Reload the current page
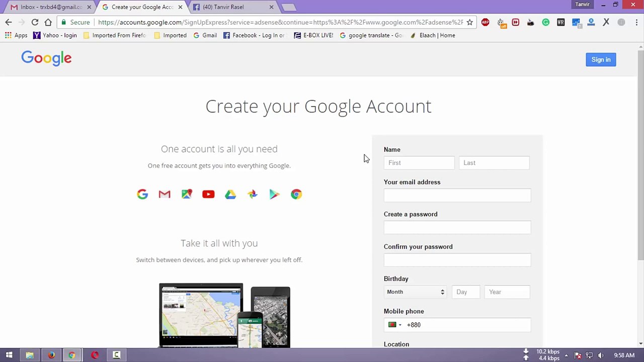 click(35, 22)
